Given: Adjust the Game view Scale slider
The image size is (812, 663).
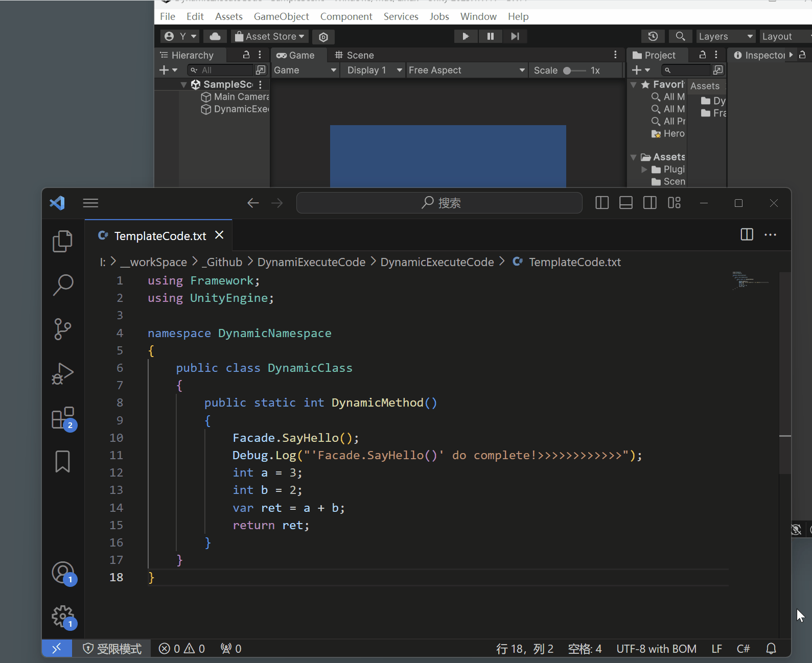Looking at the screenshot, I should point(574,70).
